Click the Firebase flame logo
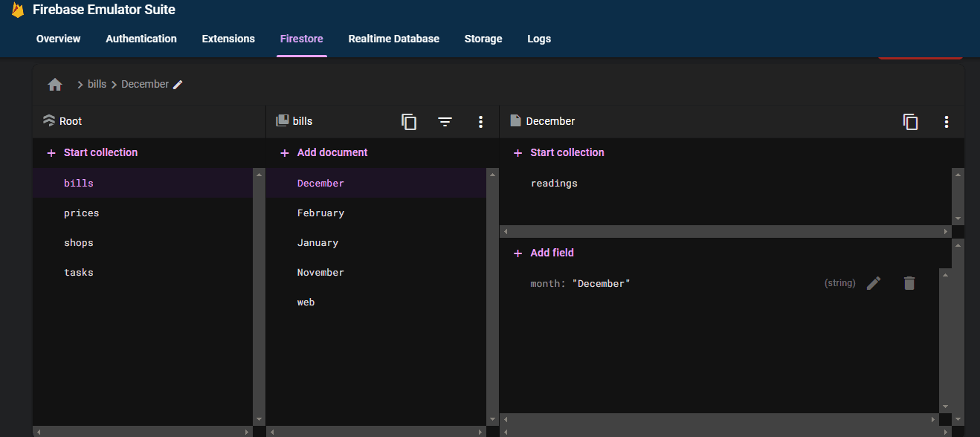This screenshot has width=980, height=437. click(17, 10)
